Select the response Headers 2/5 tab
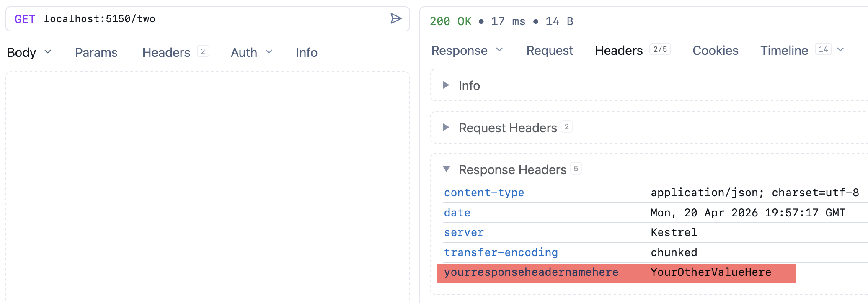This screenshot has height=303, width=868. click(x=619, y=51)
